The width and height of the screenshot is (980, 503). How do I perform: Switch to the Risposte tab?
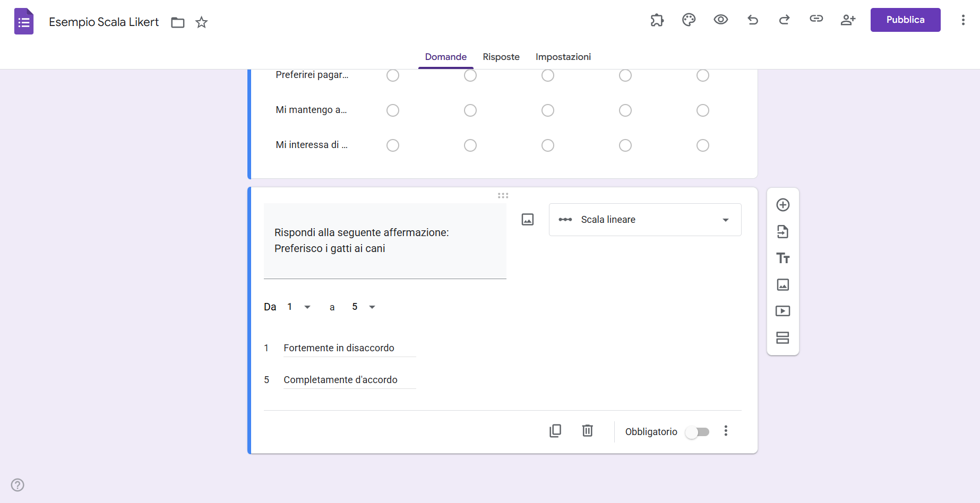(501, 57)
